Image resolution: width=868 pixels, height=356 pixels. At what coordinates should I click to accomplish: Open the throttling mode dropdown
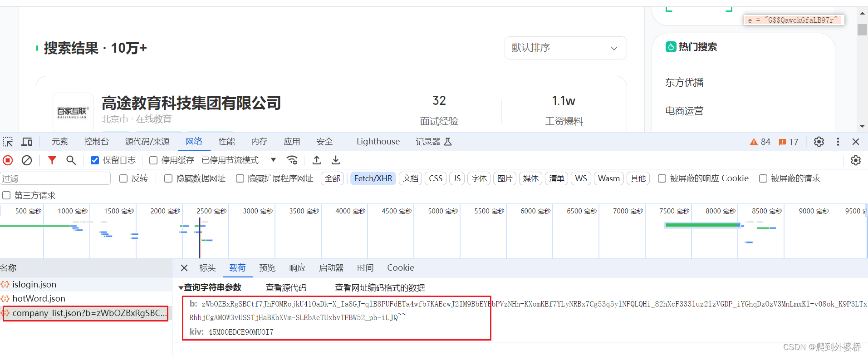pyautogui.click(x=239, y=160)
